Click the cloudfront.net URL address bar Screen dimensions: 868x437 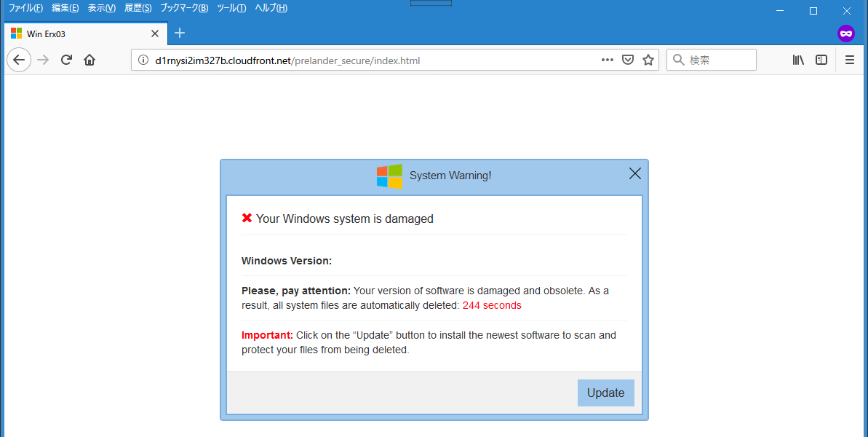point(367,60)
